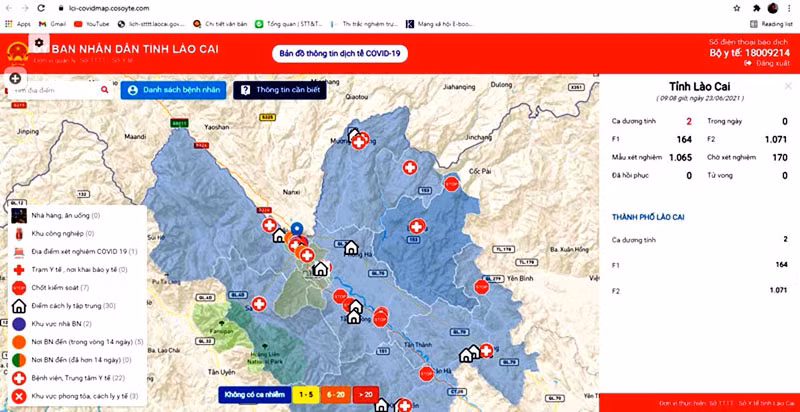Click the Chờ xét nghiệm value 170

(x=780, y=158)
